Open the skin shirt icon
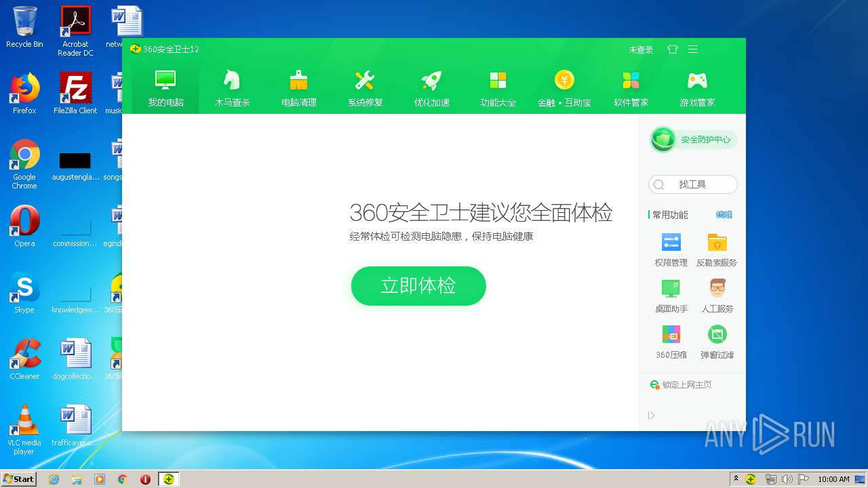The width and height of the screenshot is (868, 488). pos(673,49)
